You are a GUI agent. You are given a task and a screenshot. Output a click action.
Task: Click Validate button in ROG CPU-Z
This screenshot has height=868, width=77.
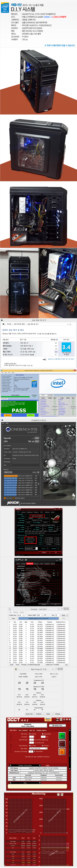[44, 553]
